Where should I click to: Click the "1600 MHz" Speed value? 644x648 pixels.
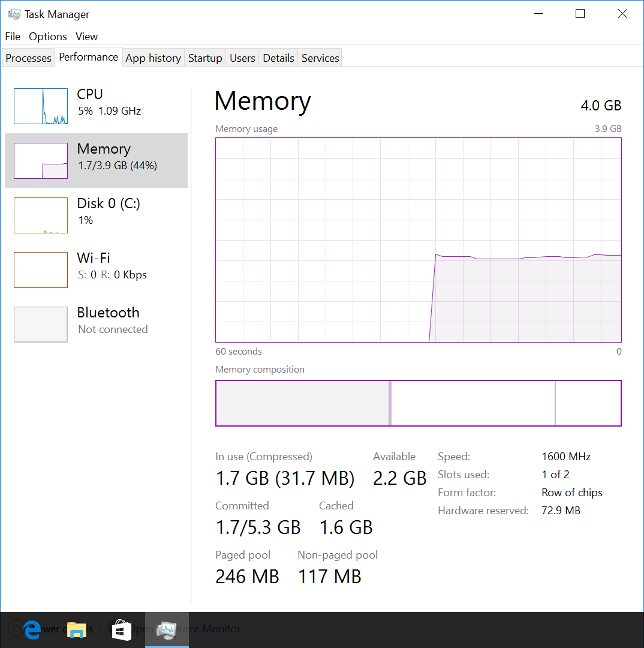pyautogui.click(x=566, y=457)
